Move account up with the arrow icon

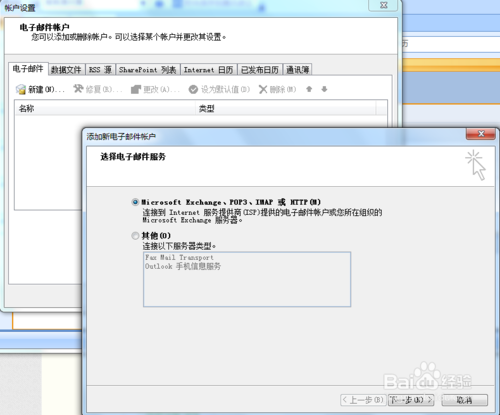pyautogui.click(x=309, y=89)
